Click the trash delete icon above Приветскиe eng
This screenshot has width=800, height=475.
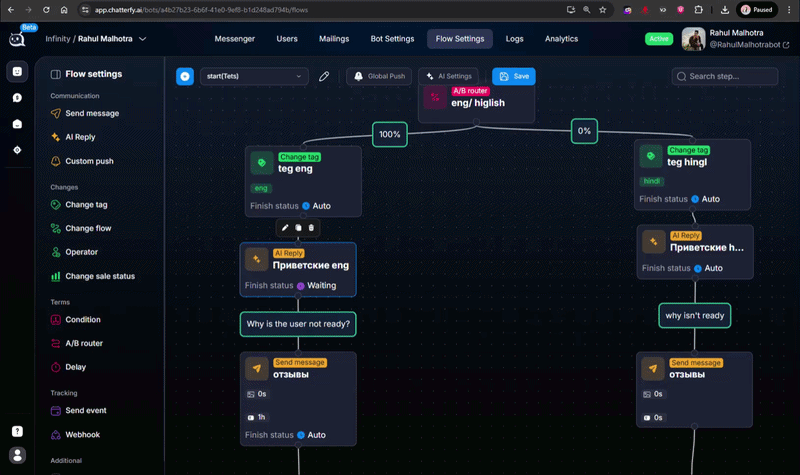coord(311,228)
